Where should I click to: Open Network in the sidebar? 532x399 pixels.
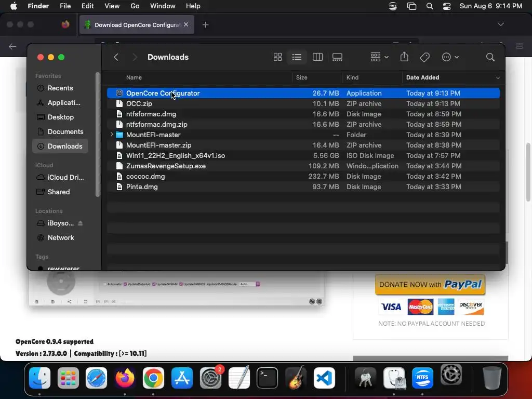click(x=60, y=238)
